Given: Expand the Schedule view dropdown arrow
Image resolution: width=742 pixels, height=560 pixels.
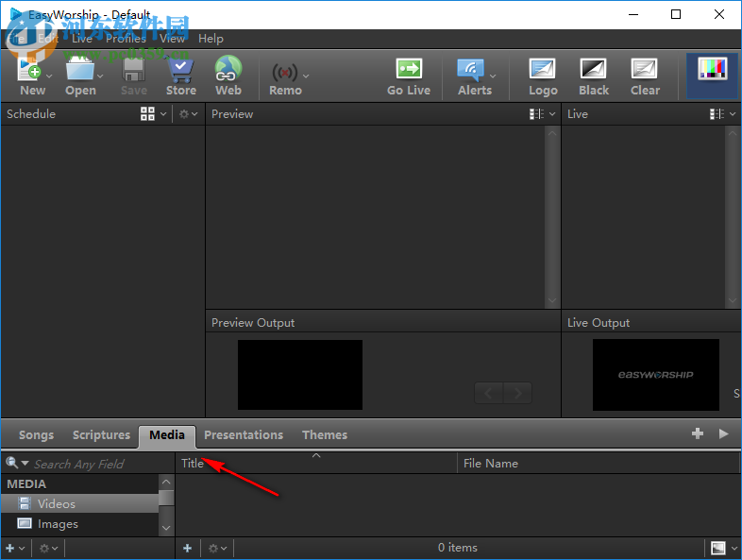Looking at the screenshot, I should click(163, 113).
